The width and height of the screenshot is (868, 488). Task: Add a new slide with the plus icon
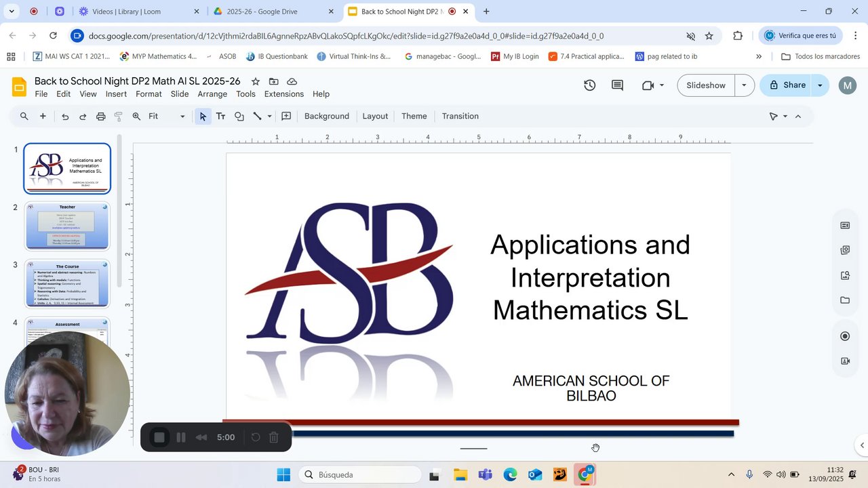43,117
